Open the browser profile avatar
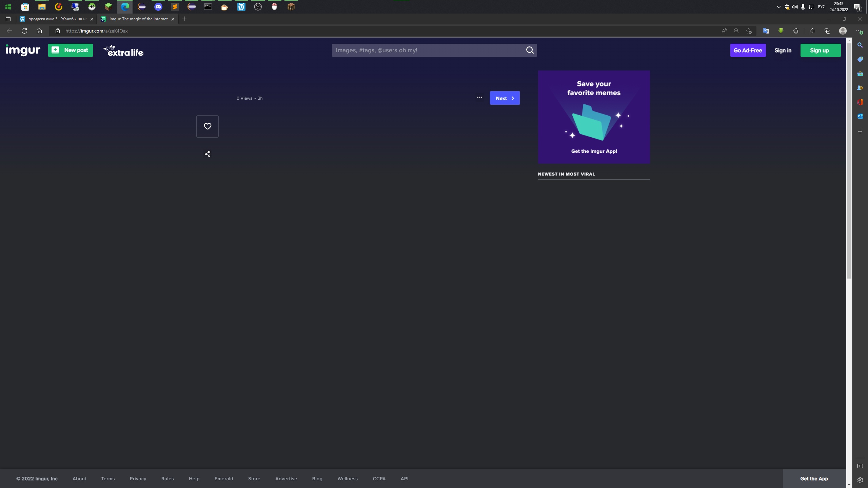 click(x=843, y=31)
